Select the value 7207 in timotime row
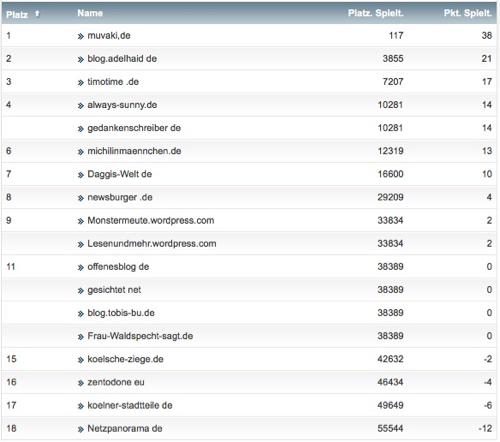 tap(393, 82)
